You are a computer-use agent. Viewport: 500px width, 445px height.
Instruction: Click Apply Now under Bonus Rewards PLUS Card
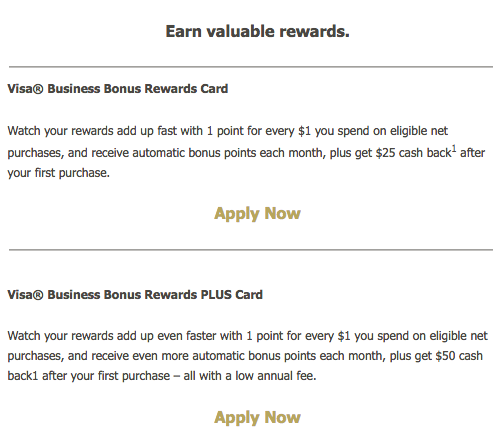[x=257, y=417]
